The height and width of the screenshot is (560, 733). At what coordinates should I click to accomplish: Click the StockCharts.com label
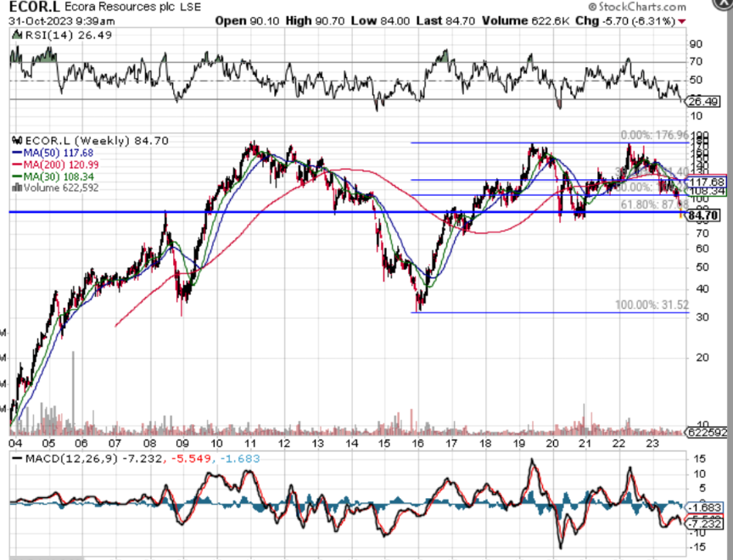pos(638,7)
